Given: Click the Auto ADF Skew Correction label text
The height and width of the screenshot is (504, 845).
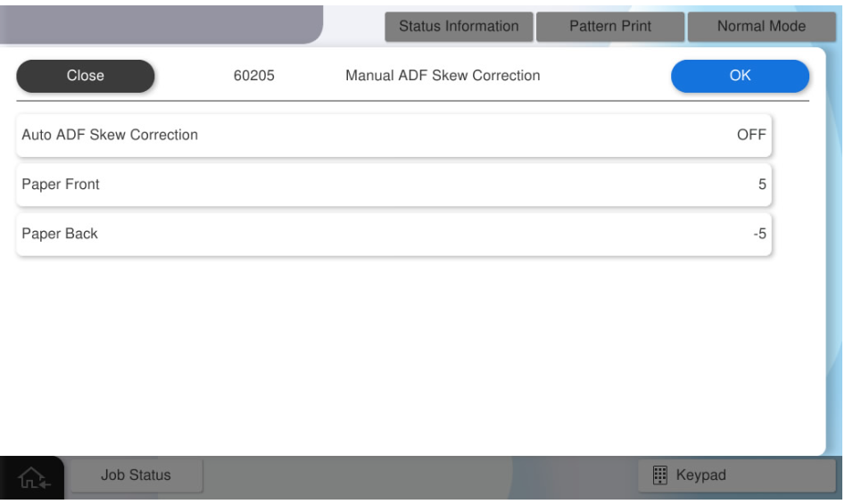Looking at the screenshot, I should click(110, 136).
